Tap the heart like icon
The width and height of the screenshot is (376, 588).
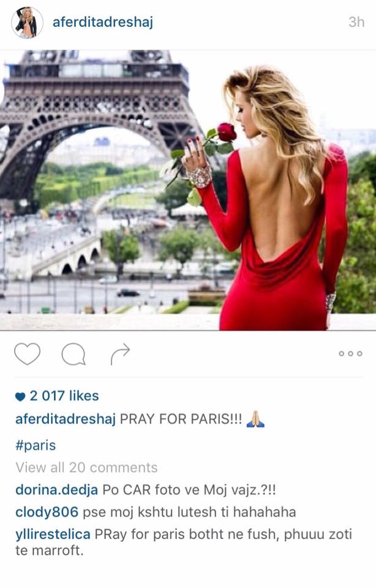point(28,354)
